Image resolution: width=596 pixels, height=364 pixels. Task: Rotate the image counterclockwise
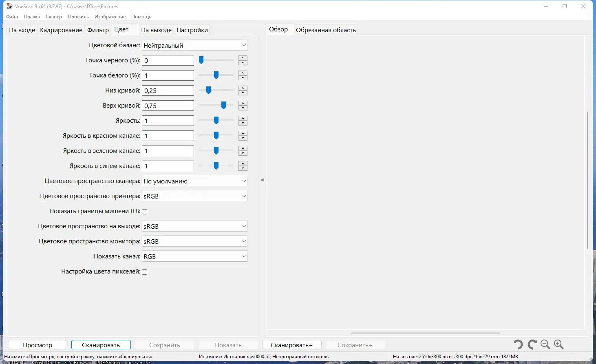[518, 345]
